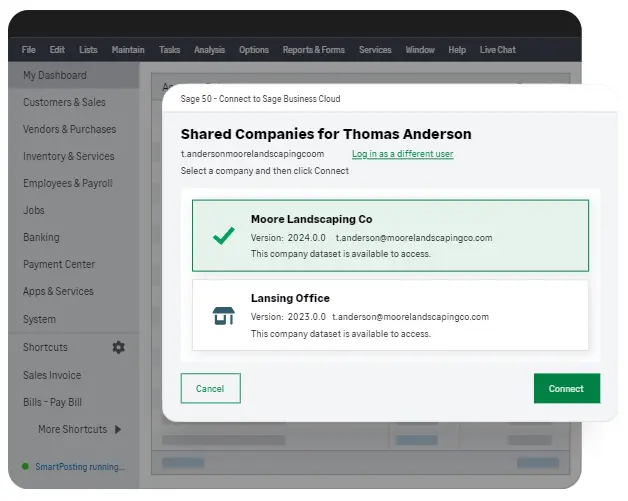Select the Moore Landscaping Co company
The image size is (628, 501).
[x=390, y=236]
